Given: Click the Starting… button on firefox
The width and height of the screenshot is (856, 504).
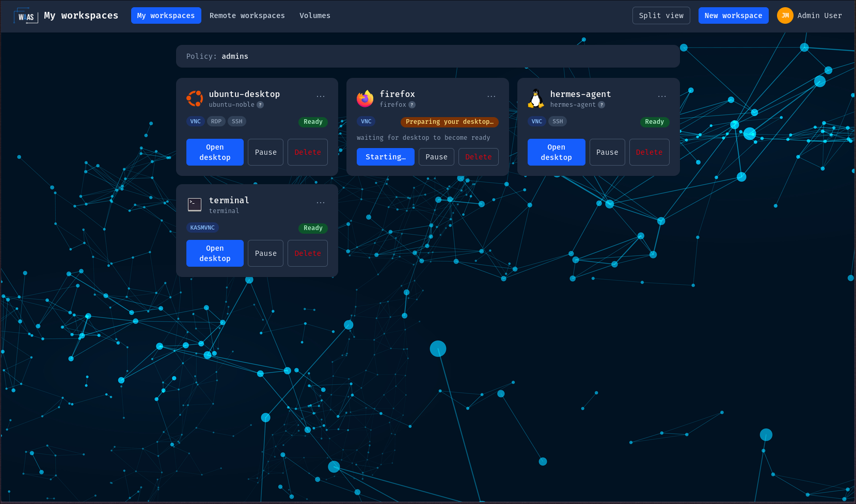Looking at the screenshot, I should tap(386, 157).
